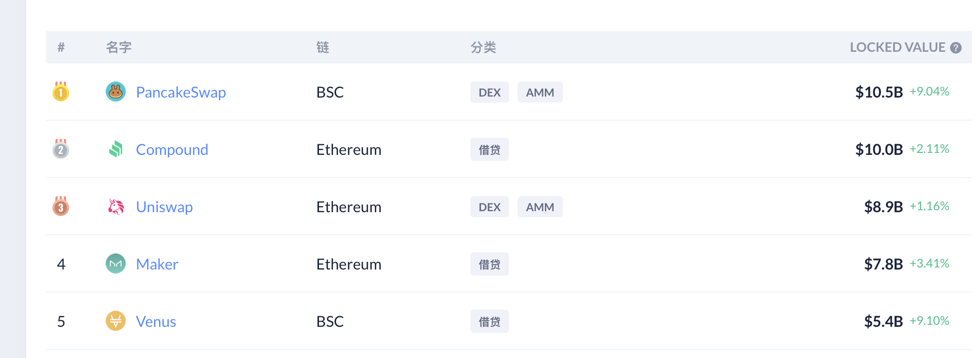The height and width of the screenshot is (358, 980).
Task: Click the PancakeSwap bunny logo icon
Action: [x=115, y=92]
